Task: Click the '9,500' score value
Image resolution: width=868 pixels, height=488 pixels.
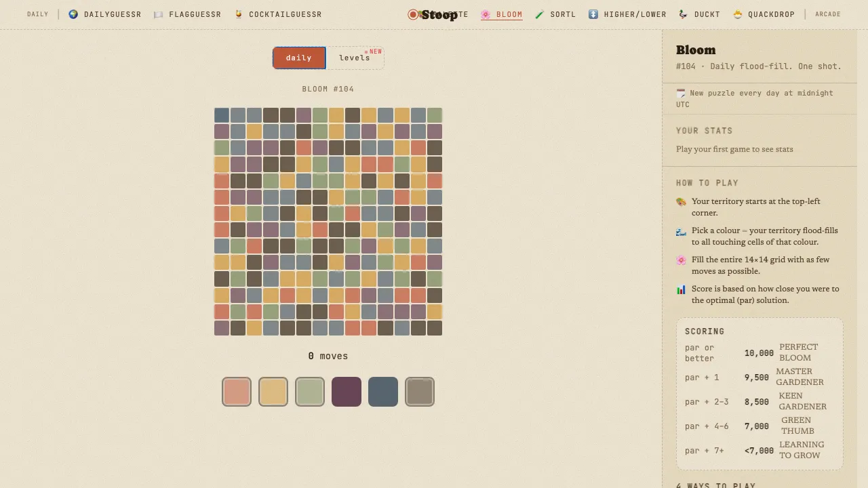Action: (757, 378)
